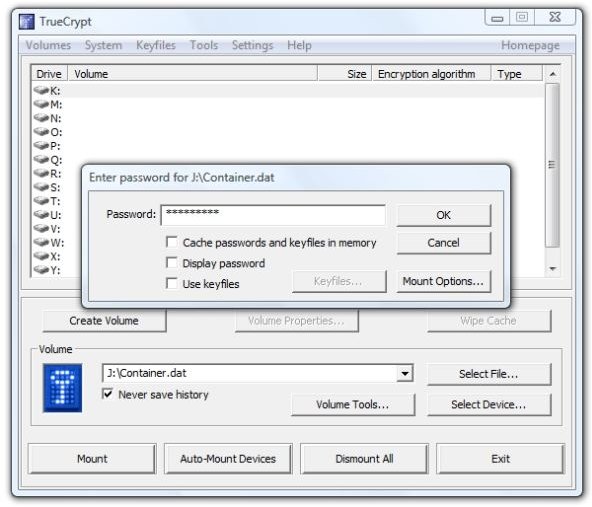
Task: Click Select File... button
Action: point(489,374)
